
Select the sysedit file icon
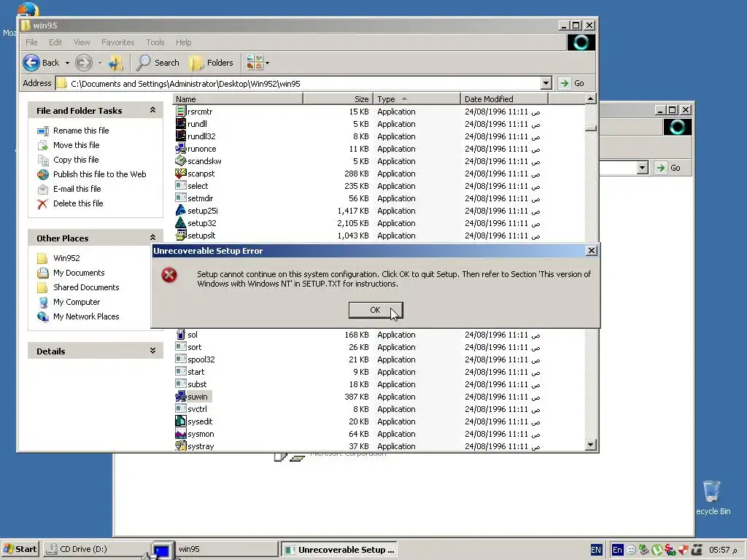point(181,421)
